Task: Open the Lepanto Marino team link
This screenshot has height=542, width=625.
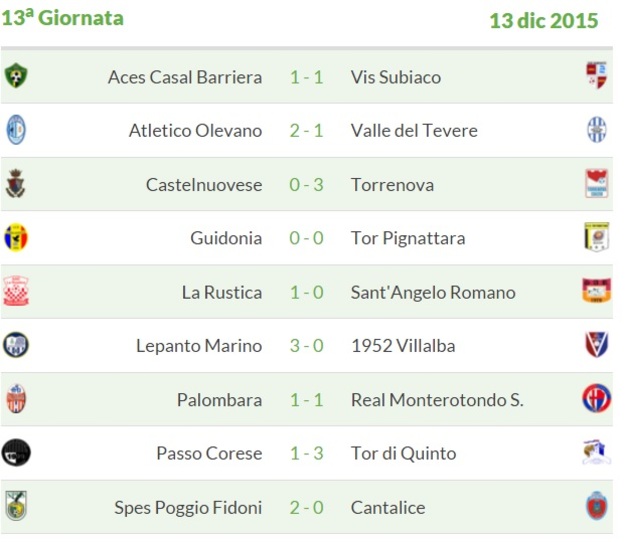Action: point(199,346)
